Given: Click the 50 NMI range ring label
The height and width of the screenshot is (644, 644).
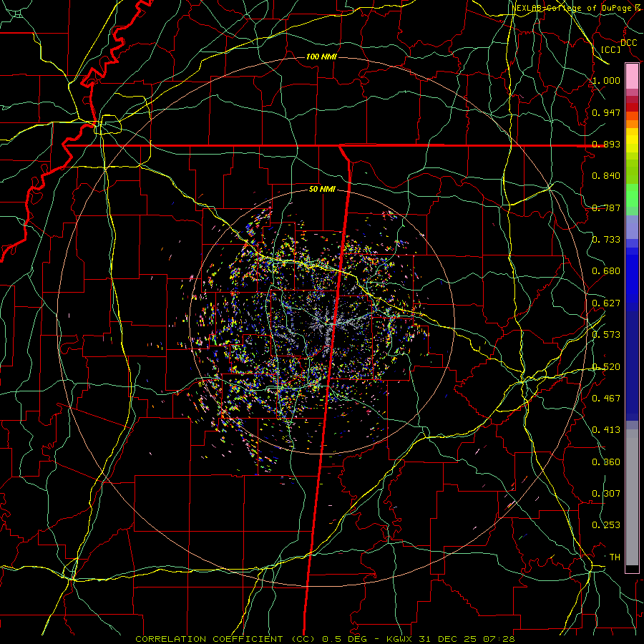Looking at the screenshot, I should coord(322,190).
